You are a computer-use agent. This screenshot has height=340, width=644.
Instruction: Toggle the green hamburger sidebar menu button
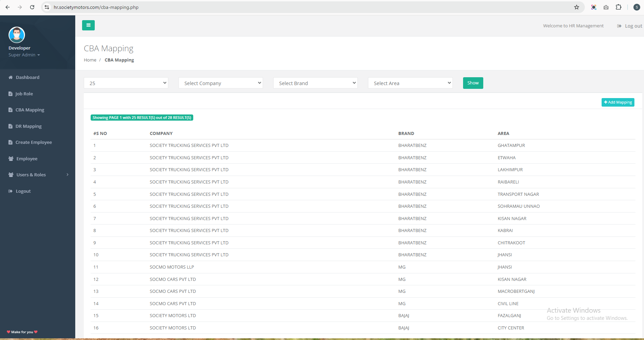tap(88, 25)
